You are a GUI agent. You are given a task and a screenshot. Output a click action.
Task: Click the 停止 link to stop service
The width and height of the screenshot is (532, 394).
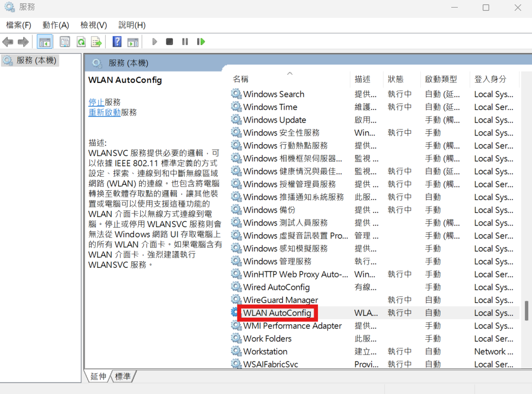(96, 102)
